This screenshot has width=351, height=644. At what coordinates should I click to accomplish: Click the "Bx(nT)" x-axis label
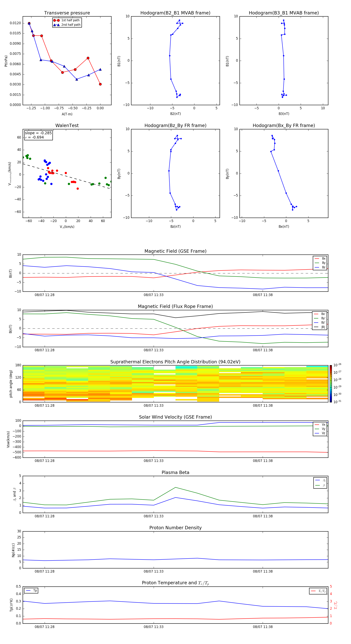284,227
